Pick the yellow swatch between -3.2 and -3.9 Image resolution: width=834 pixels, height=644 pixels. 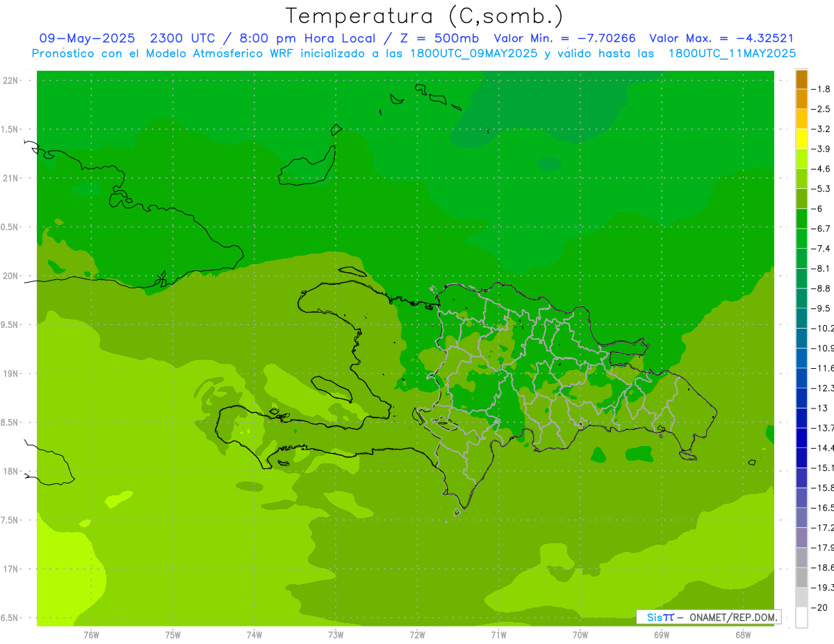click(801, 139)
